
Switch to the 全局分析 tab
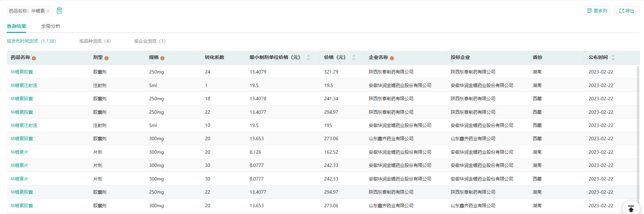click(50, 26)
